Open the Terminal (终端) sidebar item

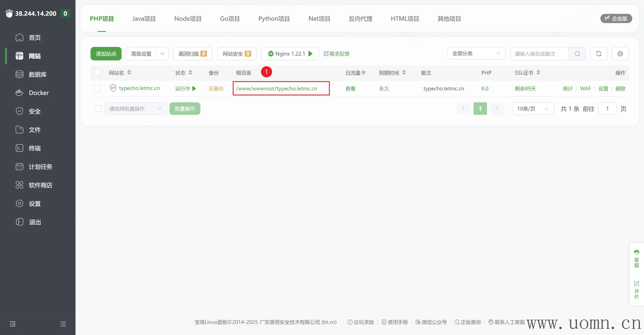[35, 148]
